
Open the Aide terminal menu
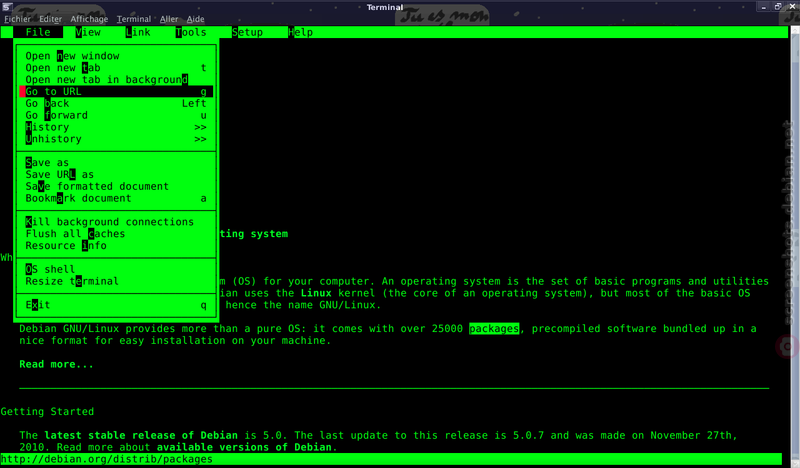(x=195, y=19)
